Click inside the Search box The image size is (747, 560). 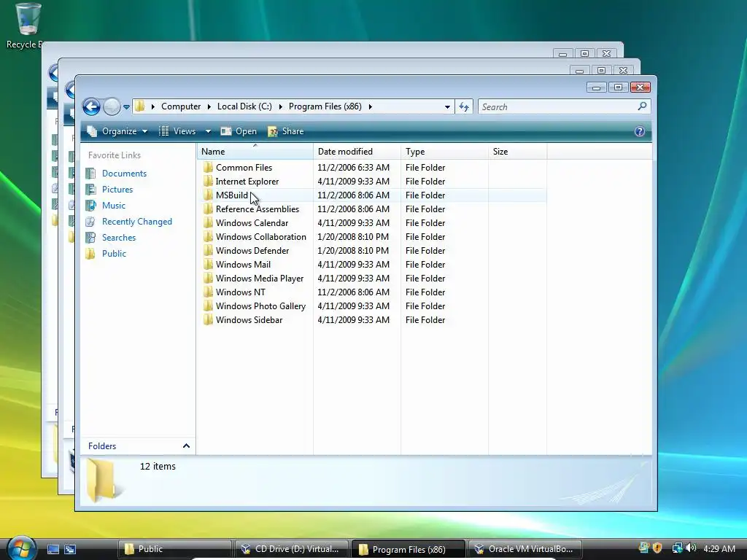pyautogui.click(x=557, y=106)
